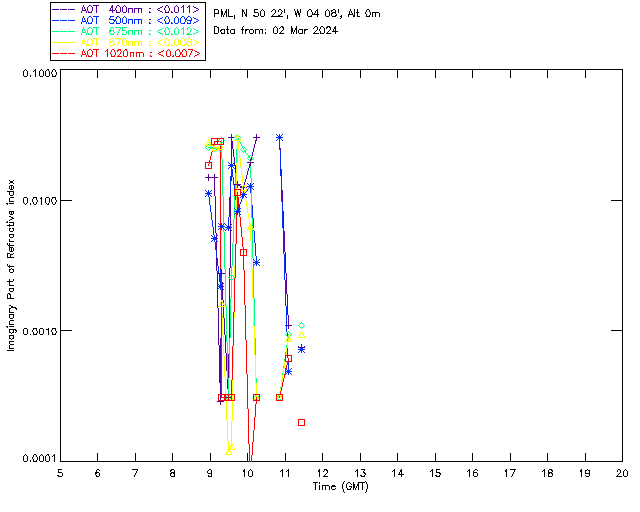Click the x-axis tick label 13
Image resolution: width=640 pixels, height=512 pixels.
click(x=360, y=473)
